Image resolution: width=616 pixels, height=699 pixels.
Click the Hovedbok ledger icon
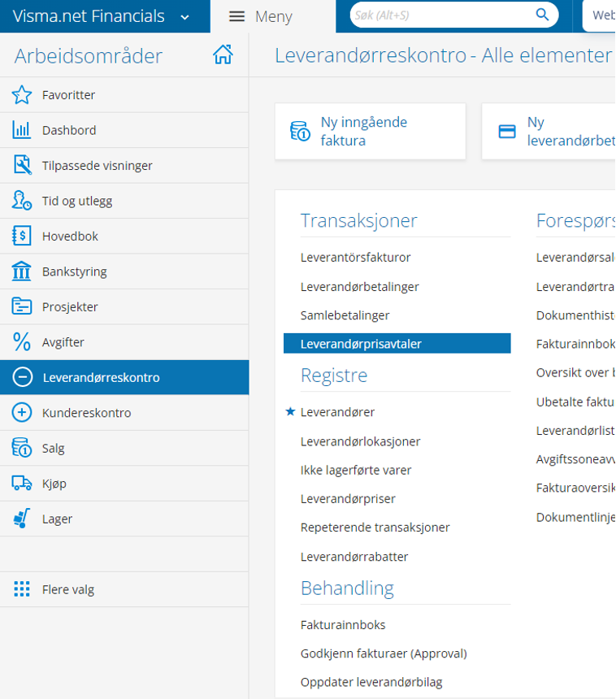tap(22, 237)
